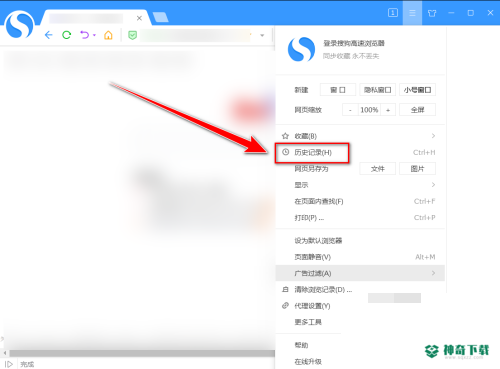The image size is (500, 369).
Task: Open the new tab button
Action: (x=161, y=17)
